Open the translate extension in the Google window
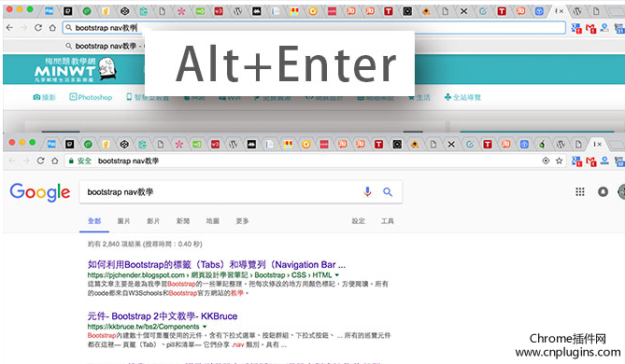 pyautogui.click(x=576, y=161)
